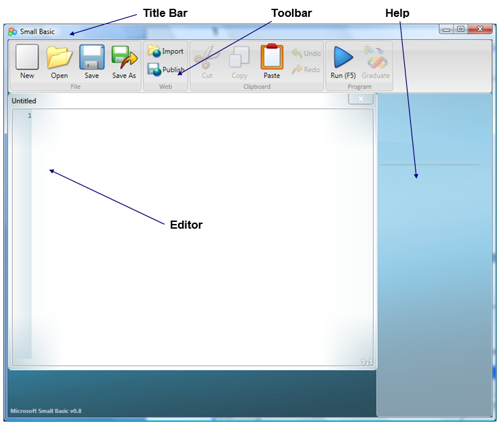
Task: Click the 1,1 cursor position indicator
Action: pyautogui.click(x=367, y=362)
